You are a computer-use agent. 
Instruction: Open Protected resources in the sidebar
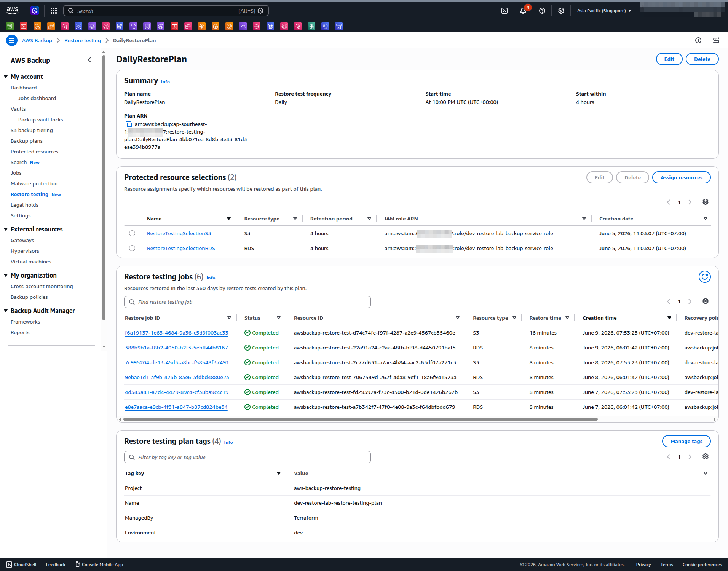point(34,152)
